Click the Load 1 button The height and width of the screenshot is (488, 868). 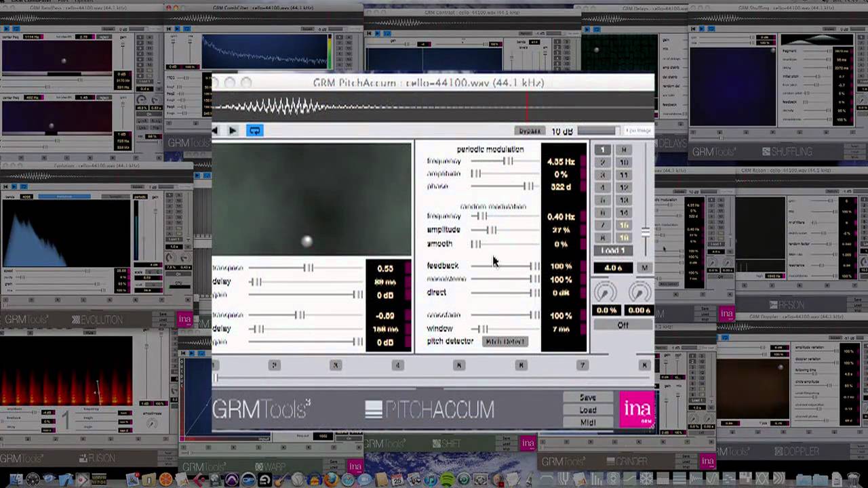[x=613, y=251]
